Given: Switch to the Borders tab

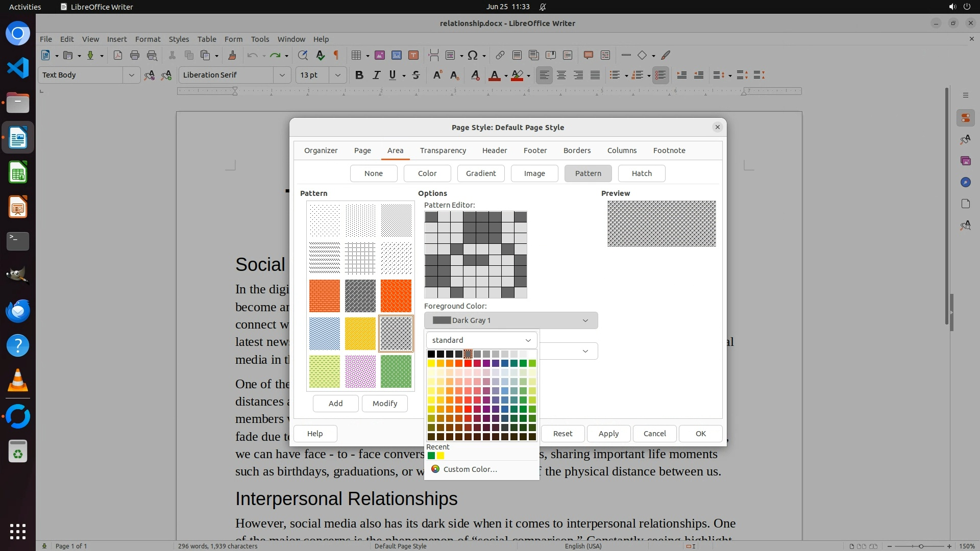Looking at the screenshot, I should tap(577, 151).
